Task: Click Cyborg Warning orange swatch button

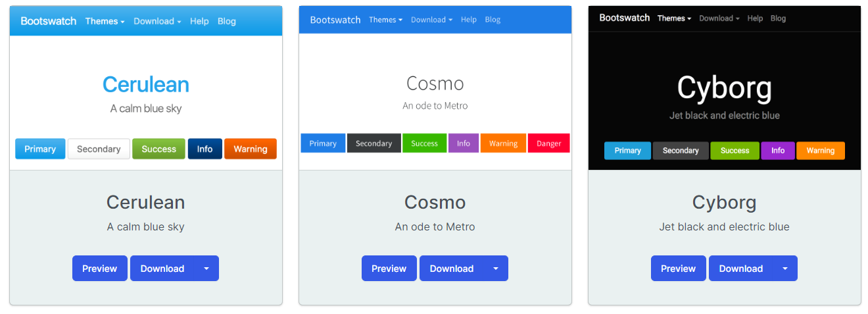Action: [821, 151]
